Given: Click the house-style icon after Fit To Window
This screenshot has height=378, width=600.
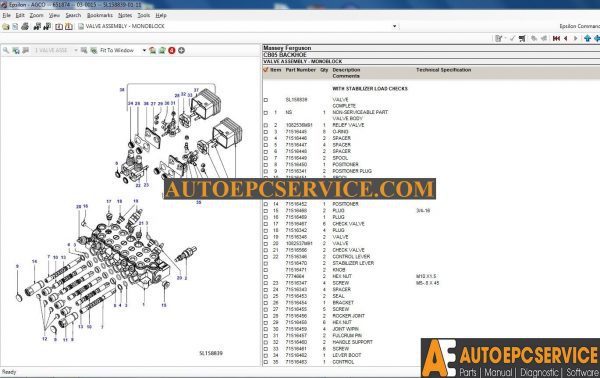Looking at the screenshot, I should coord(152,51).
